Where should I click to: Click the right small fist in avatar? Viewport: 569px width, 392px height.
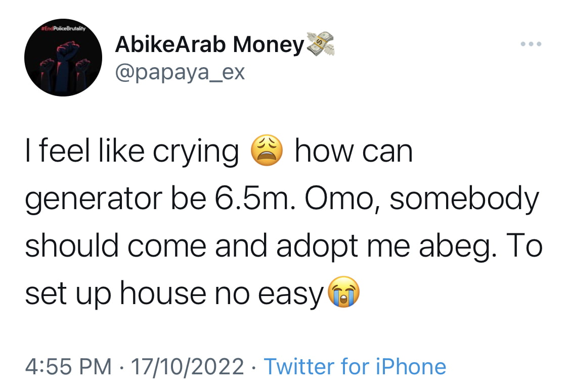[x=82, y=71]
